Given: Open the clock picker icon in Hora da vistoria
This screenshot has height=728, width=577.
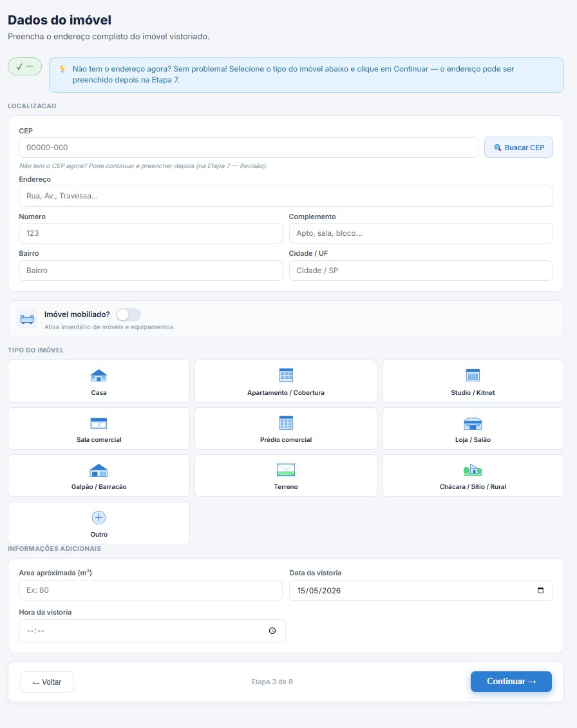Looking at the screenshot, I should 272,631.
